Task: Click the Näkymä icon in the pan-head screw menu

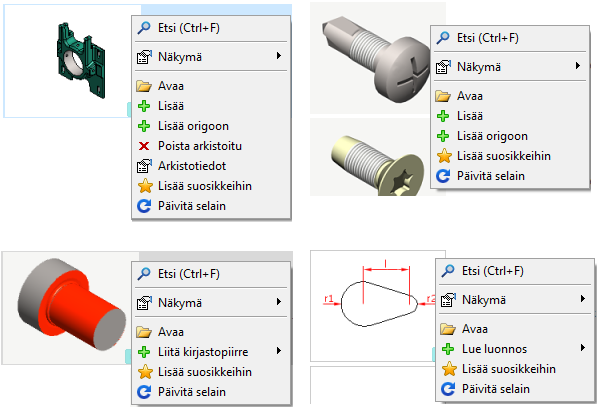Action: (x=444, y=67)
